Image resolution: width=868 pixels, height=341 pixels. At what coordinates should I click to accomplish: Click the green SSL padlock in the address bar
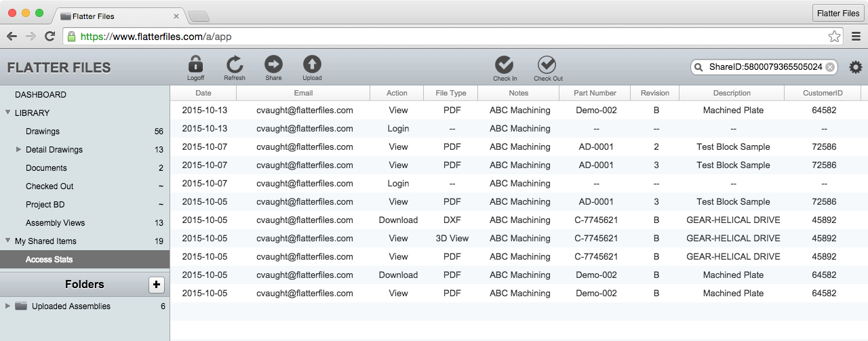click(x=71, y=37)
